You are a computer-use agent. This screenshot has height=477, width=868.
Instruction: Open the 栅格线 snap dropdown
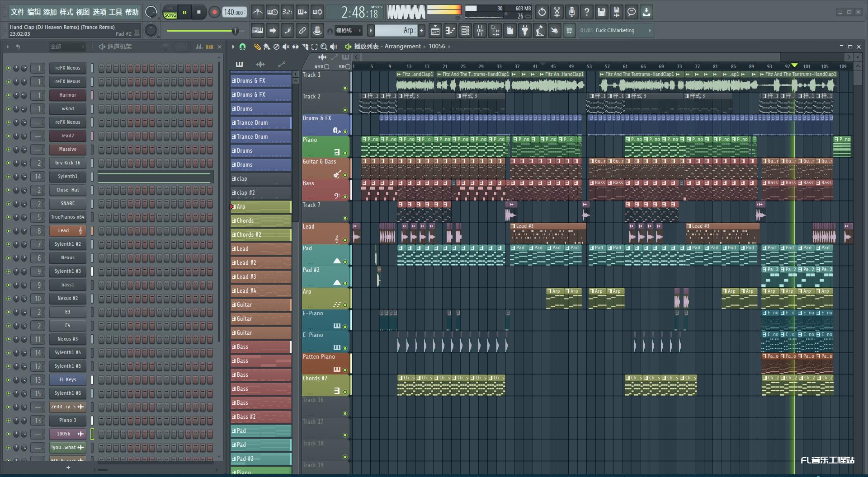348,31
